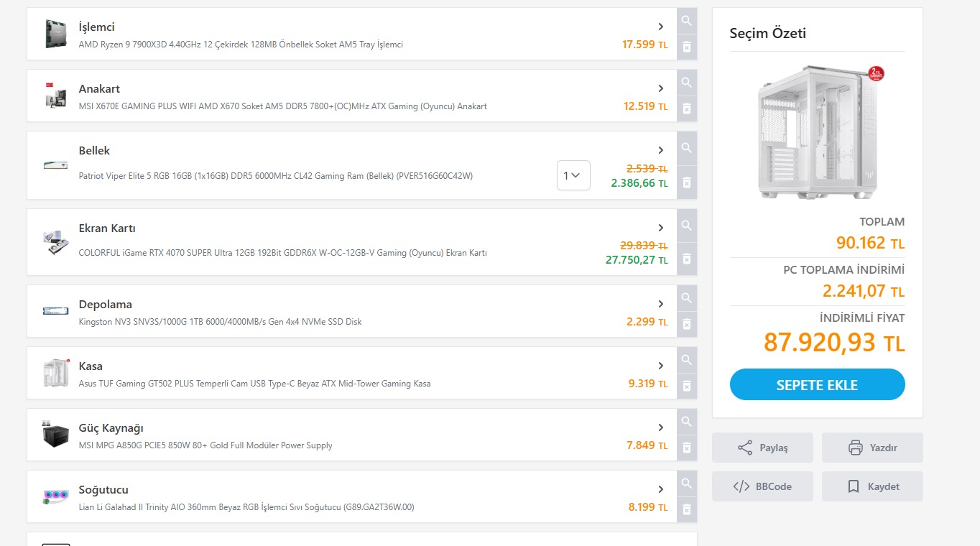Open the Patriot Viper Elite 5 RGB link
The image size is (980, 546).
click(x=276, y=176)
